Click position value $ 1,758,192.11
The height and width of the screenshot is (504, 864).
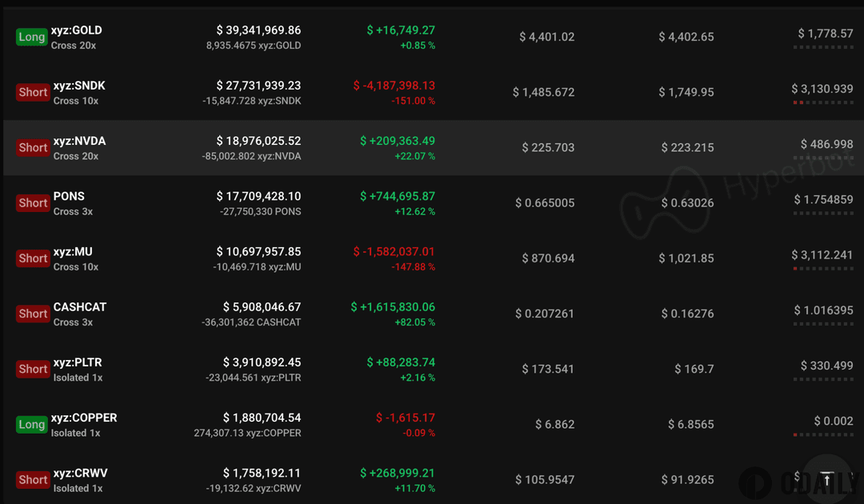(x=262, y=473)
